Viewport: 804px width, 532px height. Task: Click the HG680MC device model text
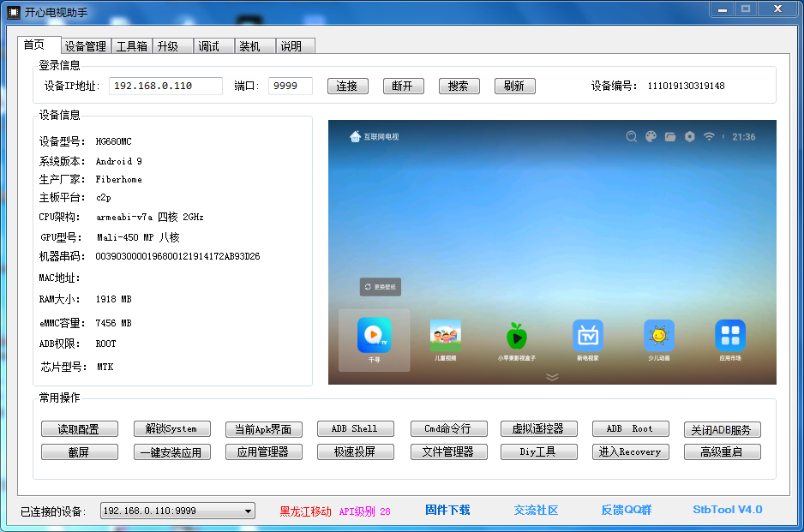coord(113,141)
